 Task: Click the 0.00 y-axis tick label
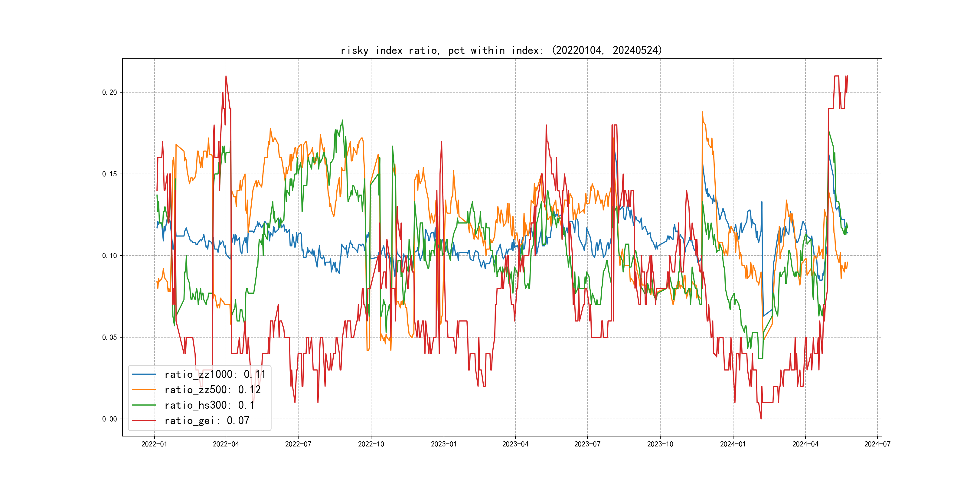tap(109, 419)
